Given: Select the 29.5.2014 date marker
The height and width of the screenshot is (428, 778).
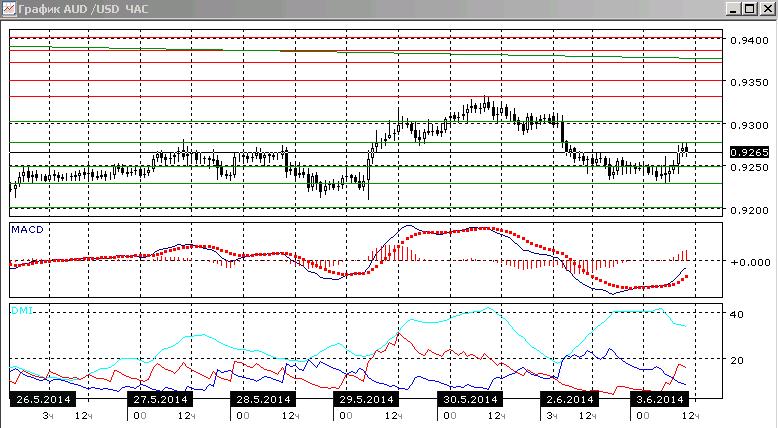Looking at the screenshot, I should pyautogui.click(x=366, y=399).
